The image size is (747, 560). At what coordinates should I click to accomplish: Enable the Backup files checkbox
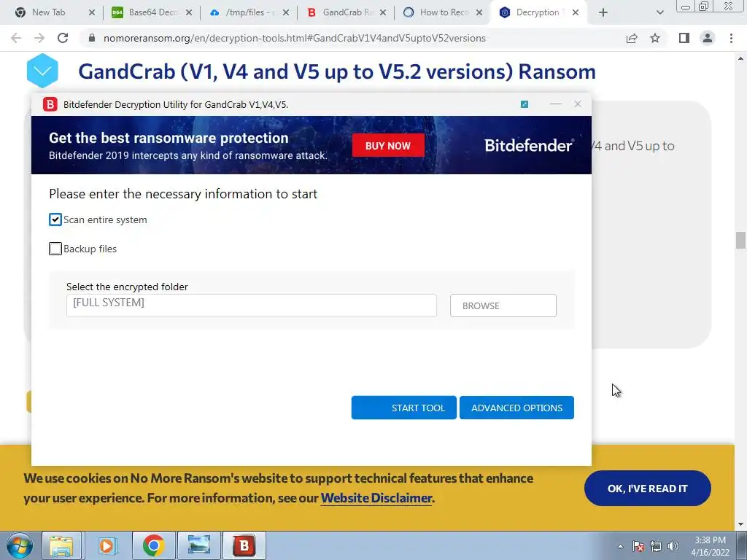tap(55, 249)
